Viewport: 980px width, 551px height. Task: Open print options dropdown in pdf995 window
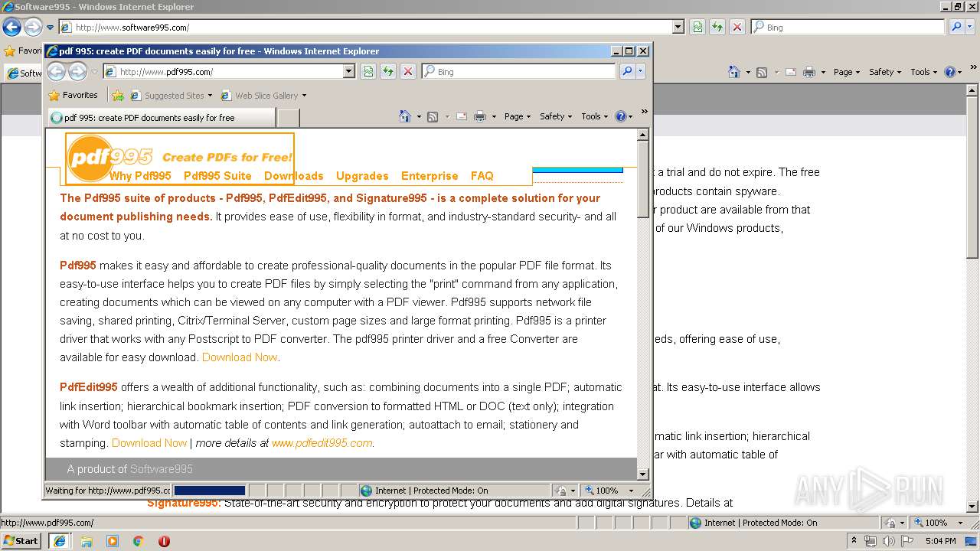point(494,117)
